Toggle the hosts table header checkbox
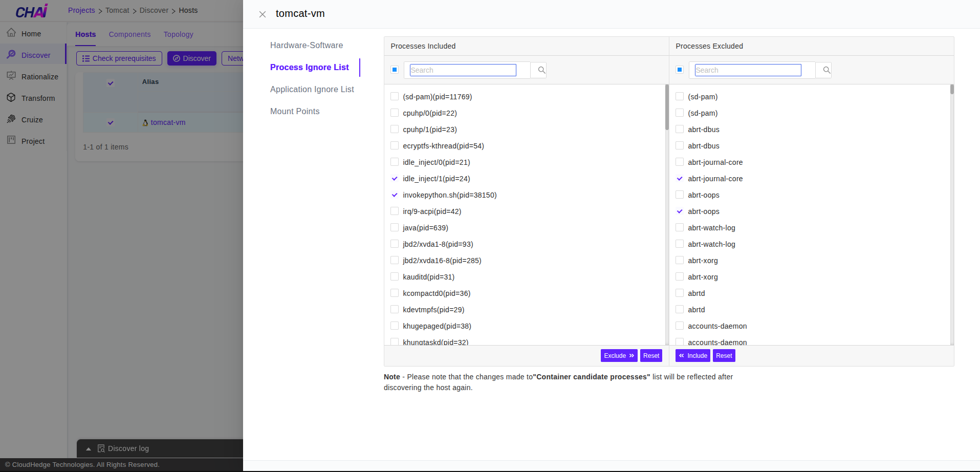980x472 pixels. pos(111,83)
